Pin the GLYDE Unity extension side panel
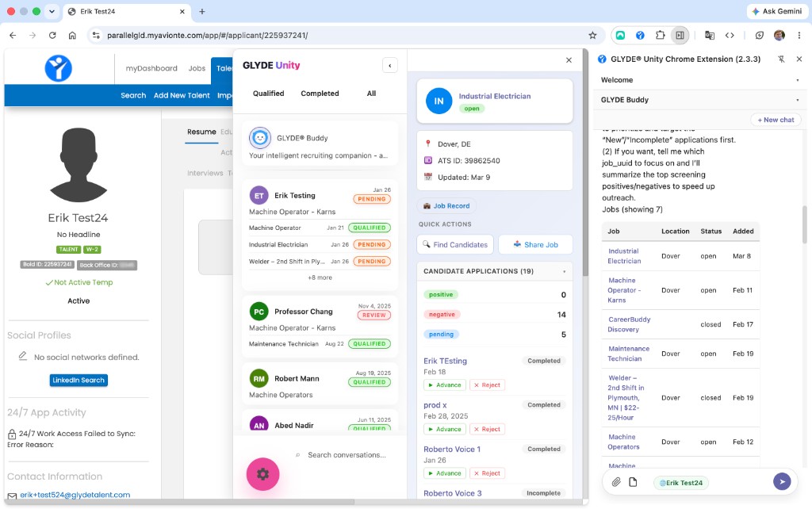The width and height of the screenshot is (812, 509). pyautogui.click(x=781, y=59)
